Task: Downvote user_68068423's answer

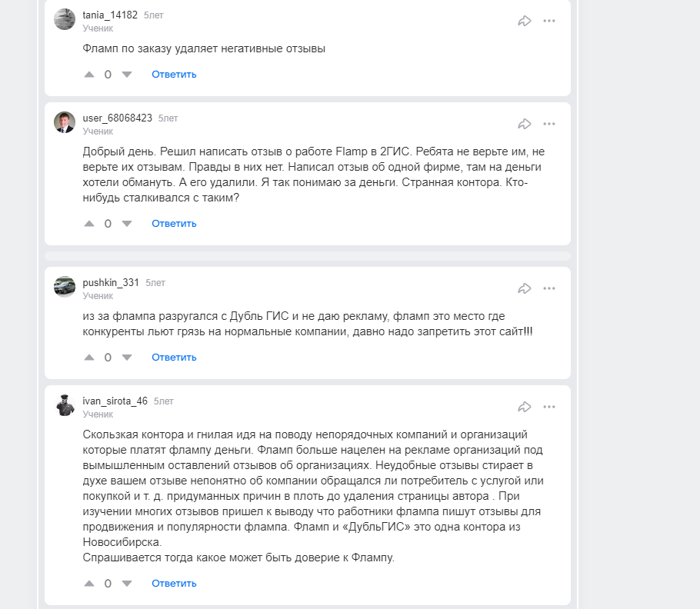Action: 127,224
